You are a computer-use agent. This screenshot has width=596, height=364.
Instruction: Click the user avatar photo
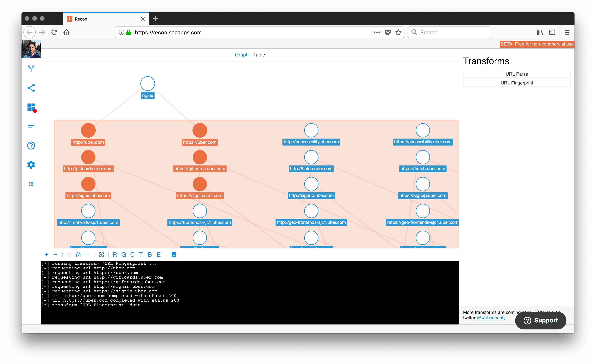coord(31,49)
